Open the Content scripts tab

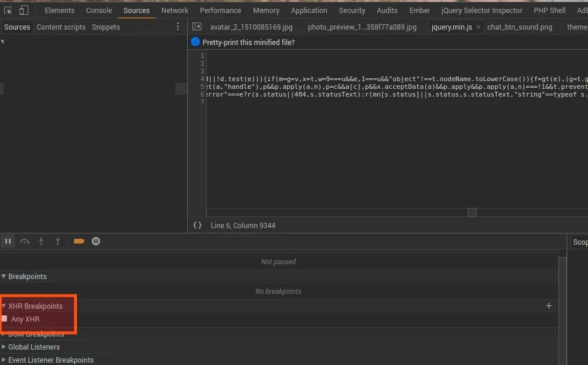[x=61, y=27]
